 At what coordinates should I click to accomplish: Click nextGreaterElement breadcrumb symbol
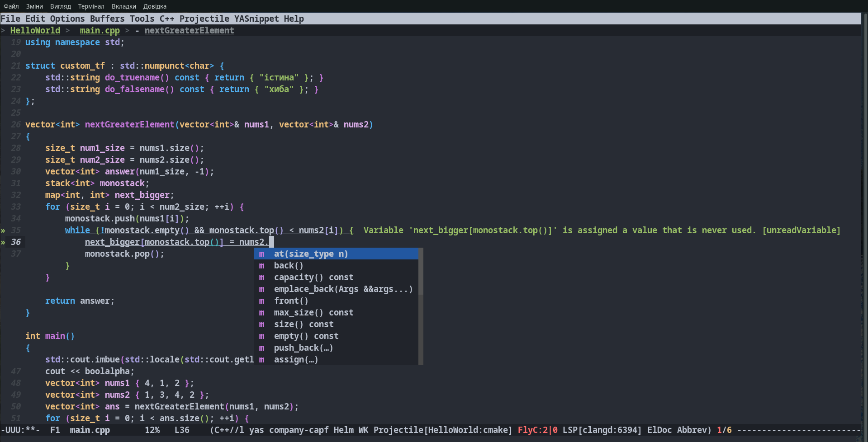point(189,30)
